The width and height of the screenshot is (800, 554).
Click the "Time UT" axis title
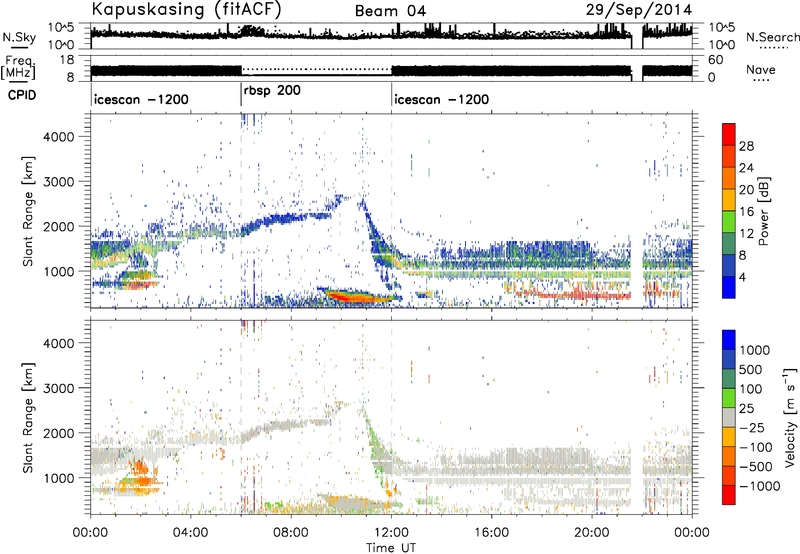pos(391,548)
